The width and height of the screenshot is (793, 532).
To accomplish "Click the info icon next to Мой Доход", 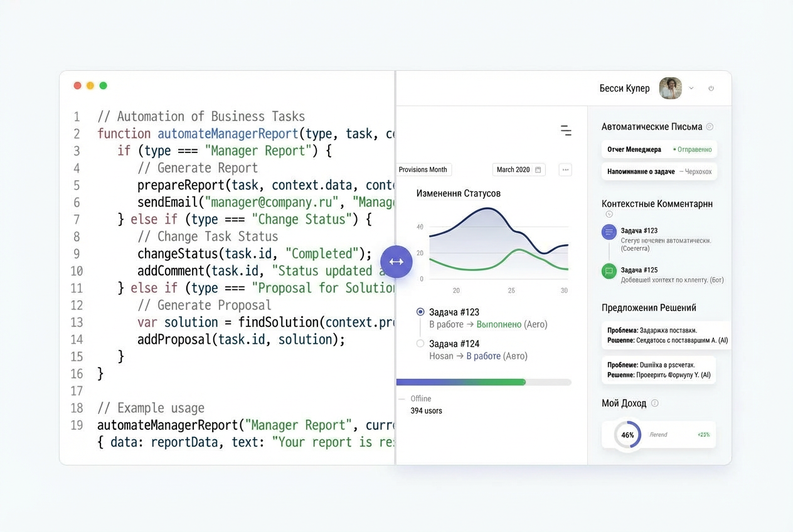I will (655, 403).
